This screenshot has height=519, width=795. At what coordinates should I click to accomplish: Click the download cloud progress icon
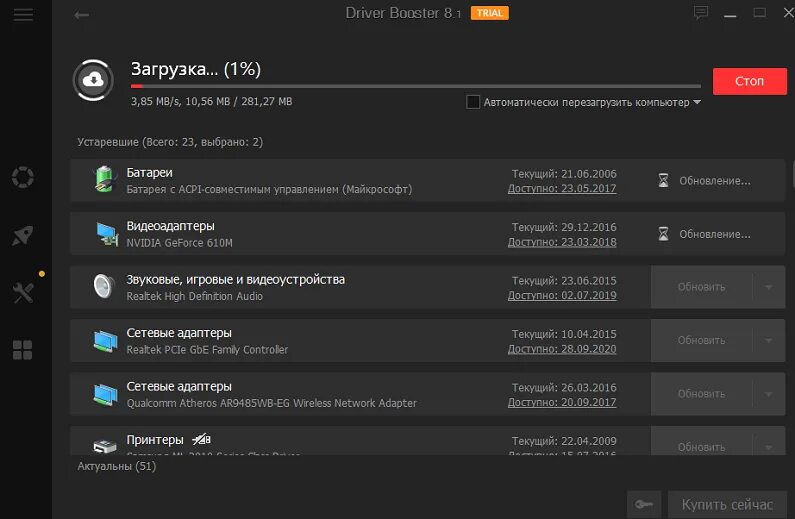93,80
